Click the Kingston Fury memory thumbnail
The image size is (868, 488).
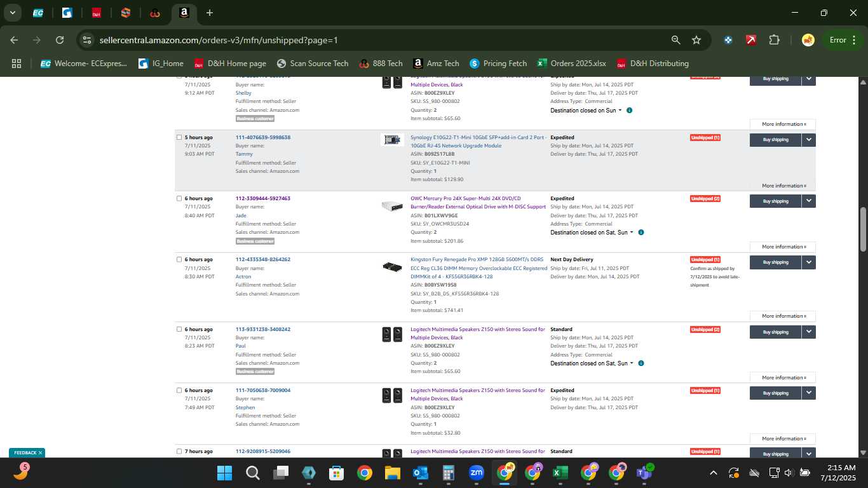[x=392, y=266]
